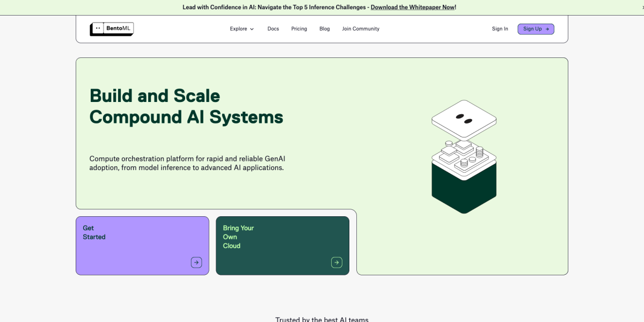Viewport: 644px width, 322px height.
Task: Click the Sign In link
Action: click(500, 29)
